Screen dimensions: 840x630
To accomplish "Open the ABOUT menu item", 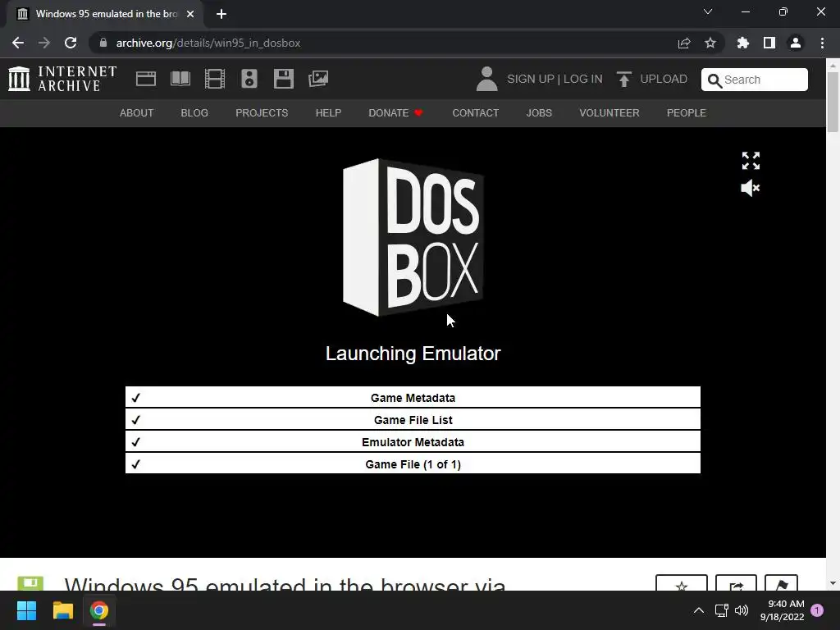I will coord(137,113).
